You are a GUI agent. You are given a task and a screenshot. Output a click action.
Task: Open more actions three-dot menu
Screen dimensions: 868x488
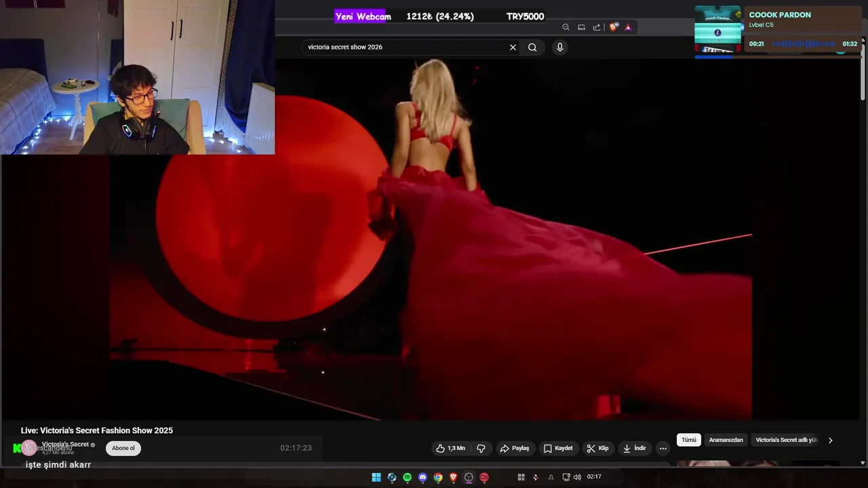pos(663,448)
